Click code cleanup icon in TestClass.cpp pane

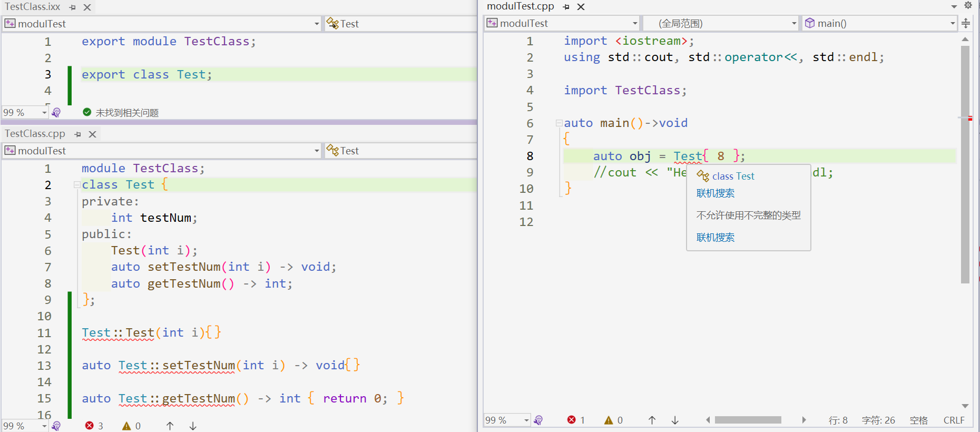coord(56,426)
